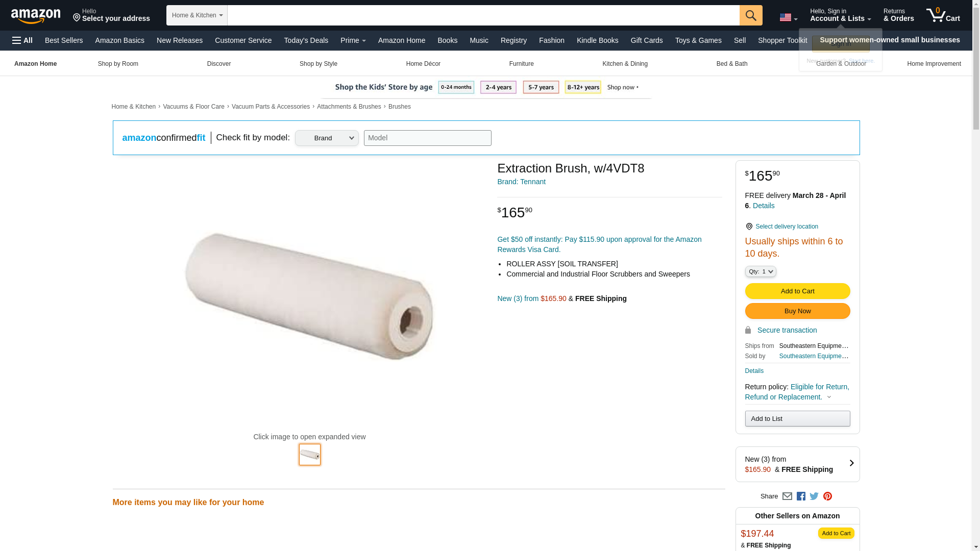Change quantity with Qty dropdown
980x551 pixels.
761,271
